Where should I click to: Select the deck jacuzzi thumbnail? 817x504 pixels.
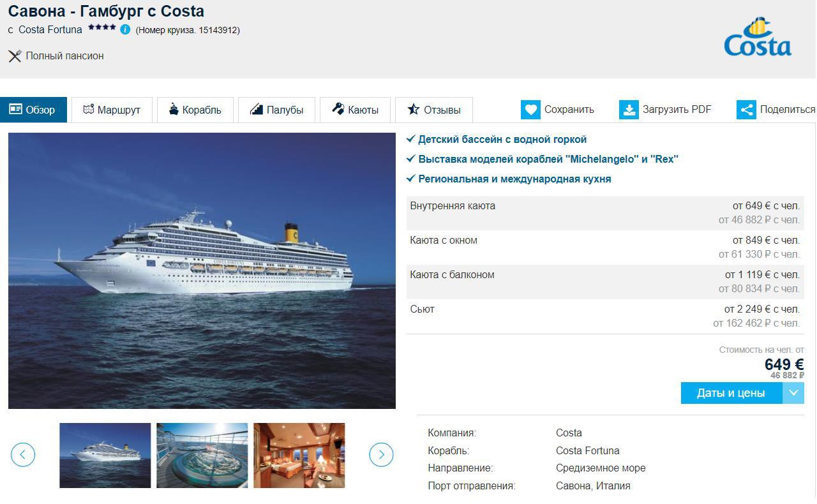tap(202, 456)
